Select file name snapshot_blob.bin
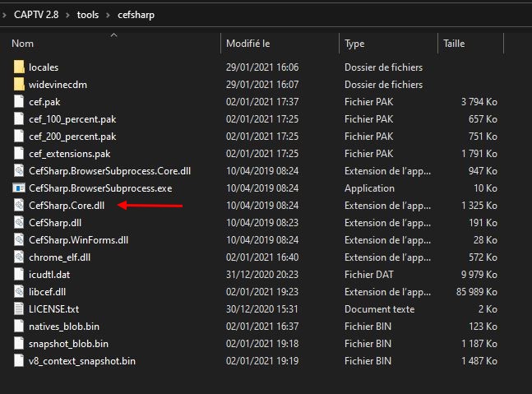This screenshot has width=532, height=394. [68, 344]
